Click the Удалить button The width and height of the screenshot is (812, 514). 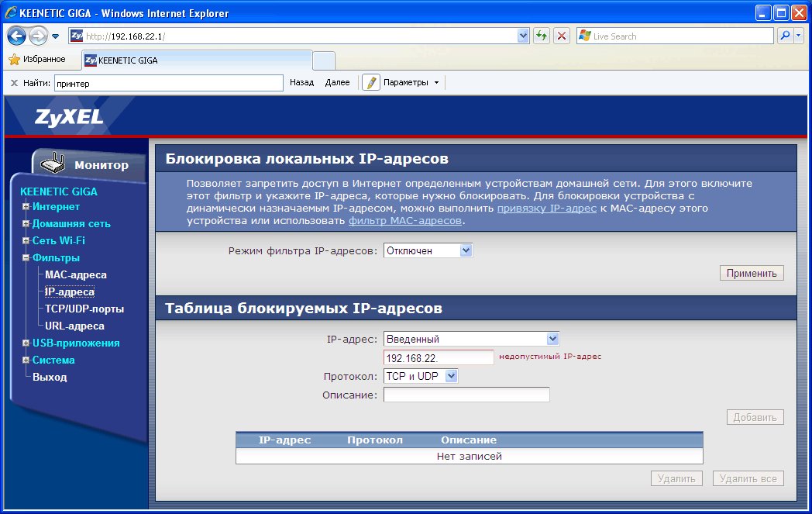click(676, 478)
